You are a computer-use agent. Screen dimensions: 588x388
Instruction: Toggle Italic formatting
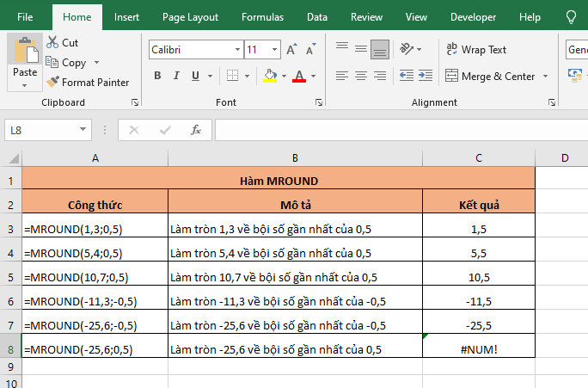pos(176,76)
